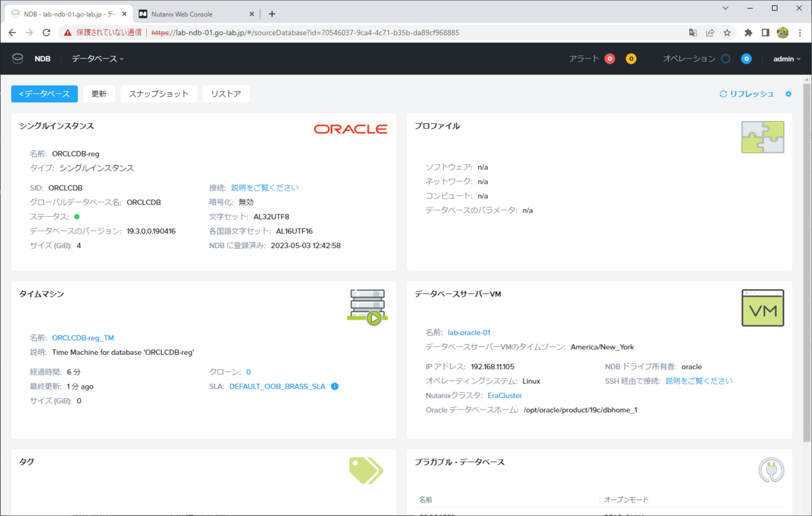Click the AL32UTF8 character set value

tap(271, 217)
